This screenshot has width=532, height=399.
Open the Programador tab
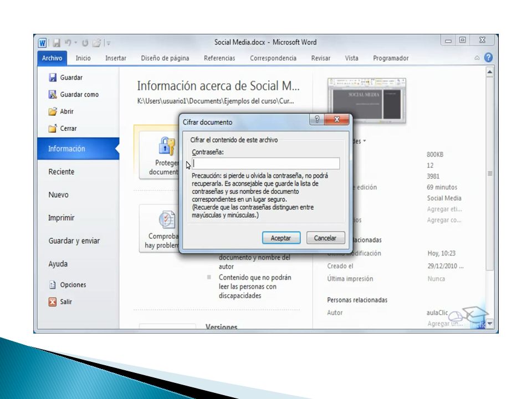click(391, 58)
